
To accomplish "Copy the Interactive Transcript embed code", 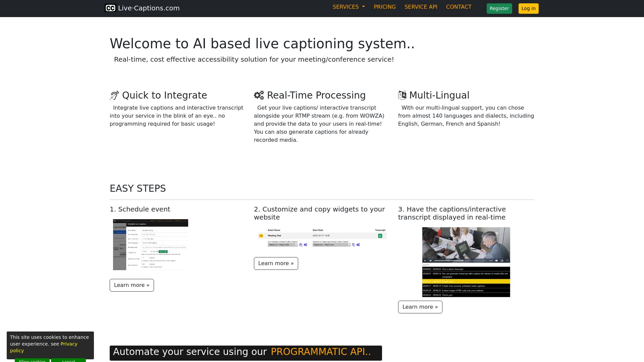I will [353, 245].
